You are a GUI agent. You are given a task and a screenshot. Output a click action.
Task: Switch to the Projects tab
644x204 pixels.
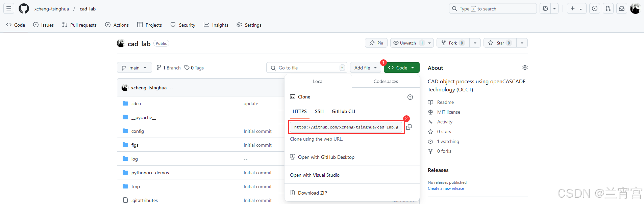click(x=149, y=25)
